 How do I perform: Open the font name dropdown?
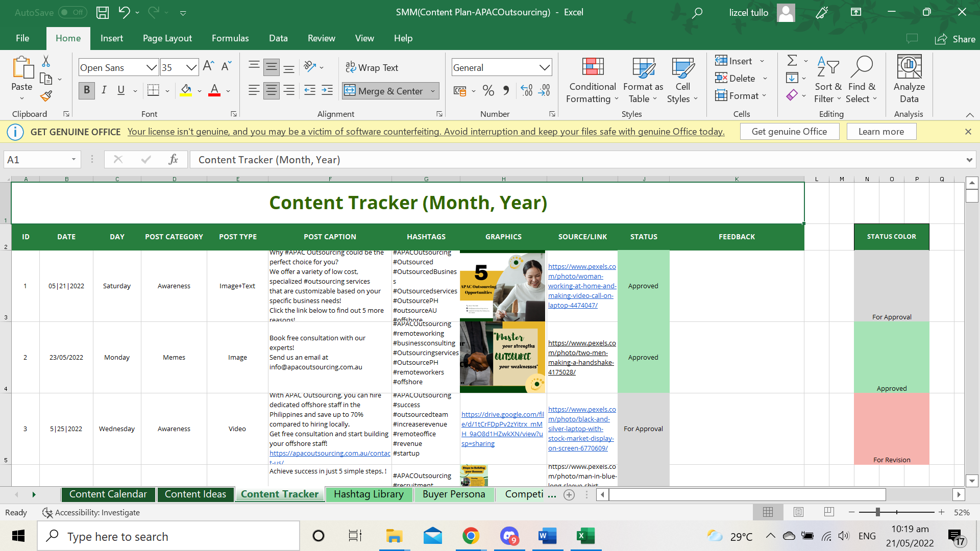coord(152,67)
